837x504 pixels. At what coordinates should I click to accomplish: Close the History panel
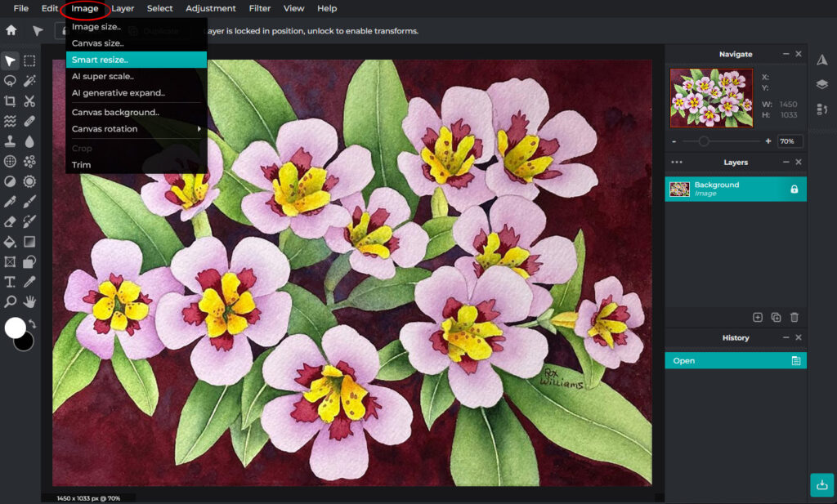coord(799,337)
